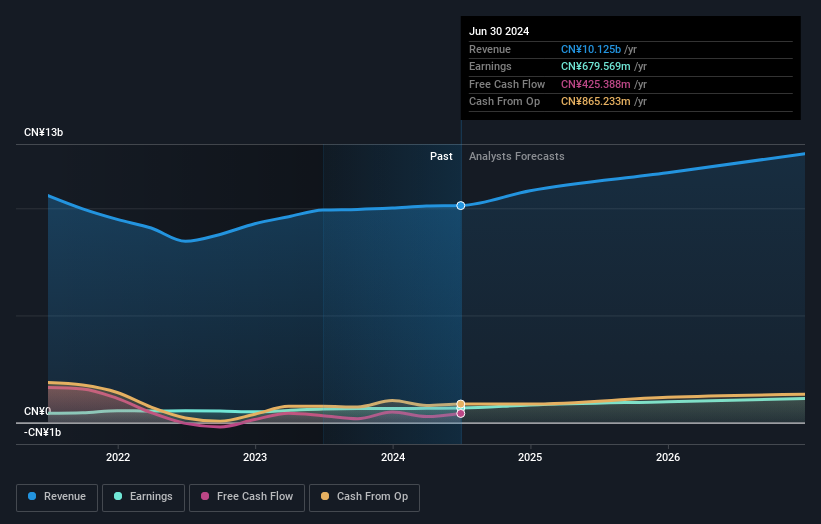Click the blue Revenue data point marker
Image resolution: width=821 pixels, height=524 pixels.
[x=461, y=206]
